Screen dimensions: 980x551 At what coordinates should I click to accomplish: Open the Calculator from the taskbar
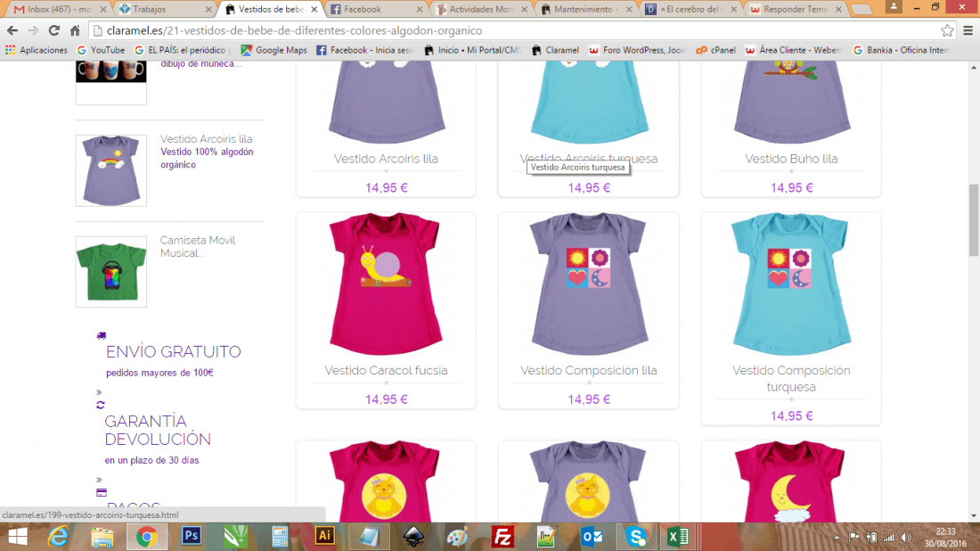click(x=280, y=537)
